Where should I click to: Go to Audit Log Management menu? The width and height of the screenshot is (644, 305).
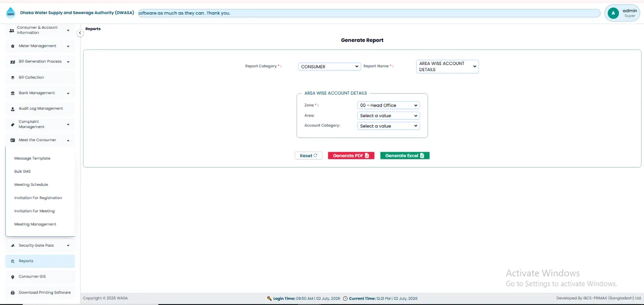click(x=40, y=109)
